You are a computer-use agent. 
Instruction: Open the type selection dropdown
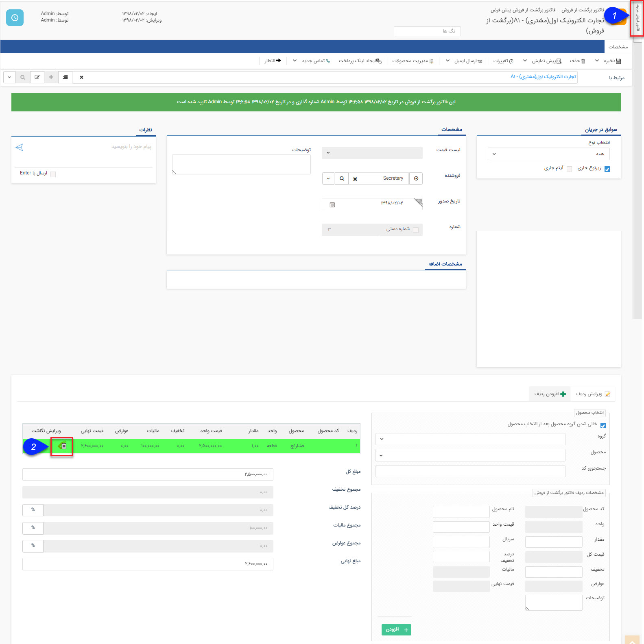pos(548,154)
